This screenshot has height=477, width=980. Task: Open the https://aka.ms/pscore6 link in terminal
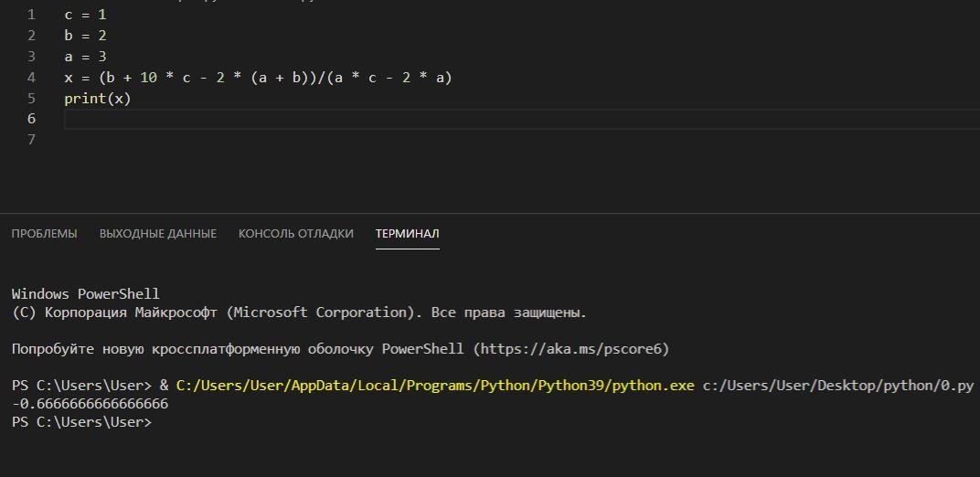pos(571,349)
